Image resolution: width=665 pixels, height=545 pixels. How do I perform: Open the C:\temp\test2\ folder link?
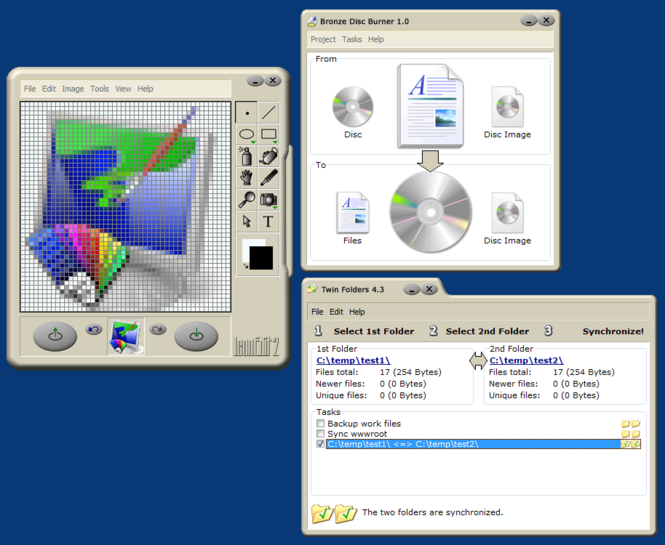pos(526,361)
